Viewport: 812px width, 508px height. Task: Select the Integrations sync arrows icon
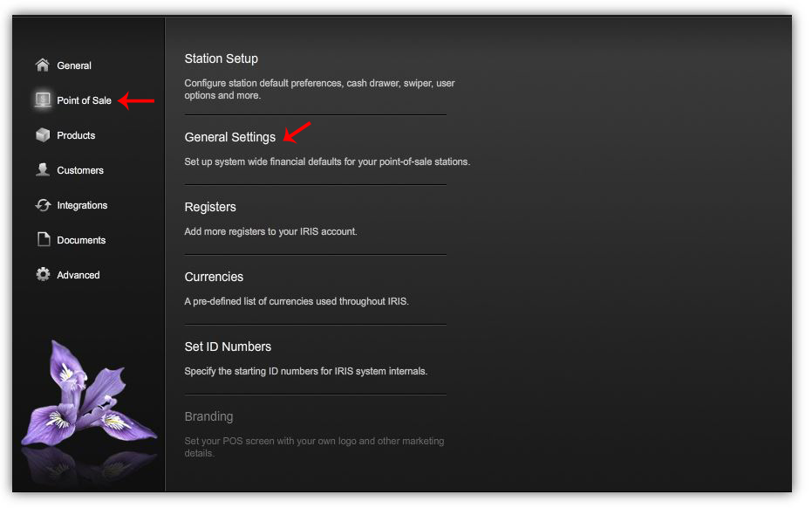(x=43, y=205)
